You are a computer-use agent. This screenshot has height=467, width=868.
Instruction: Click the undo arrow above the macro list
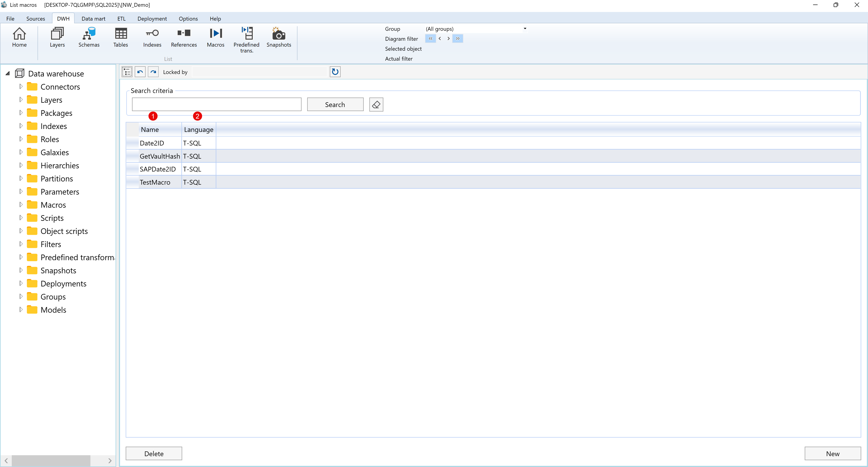pos(140,71)
